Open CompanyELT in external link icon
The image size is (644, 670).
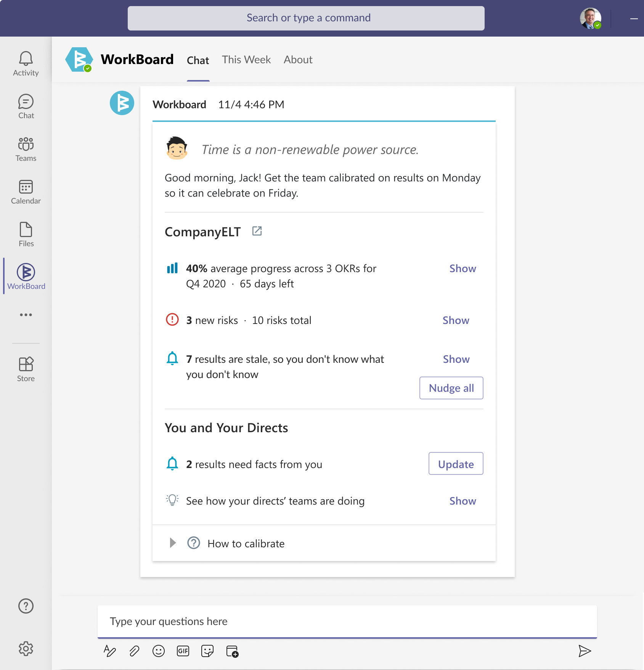[257, 231]
